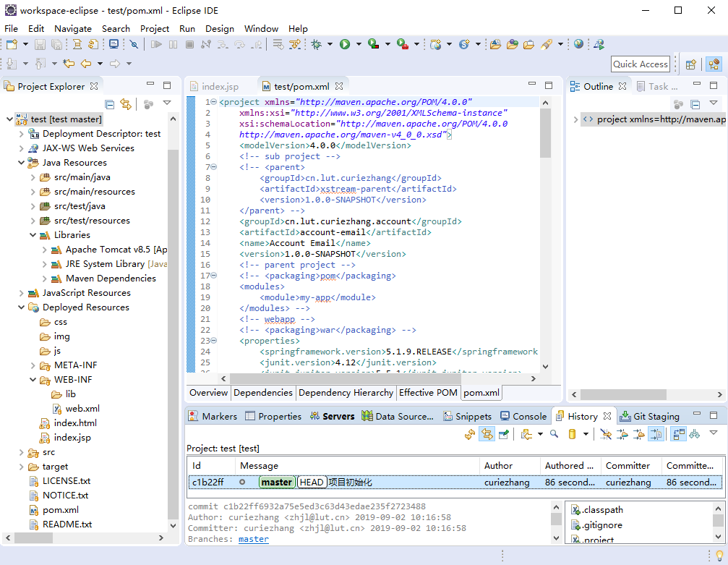Image resolution: width=728 pixels, height=565 pixels.
Task: Switch to the Effective POM tab
Action: pyautogui.click(x=428, y=393)
